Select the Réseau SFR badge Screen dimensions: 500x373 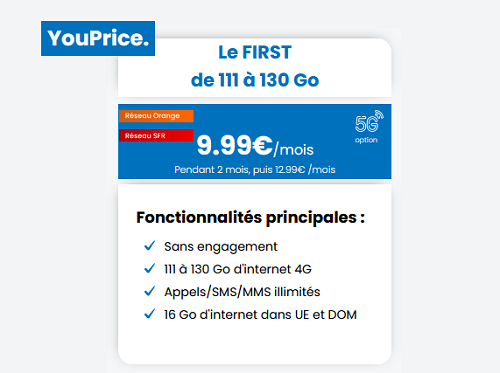coord(156,136)
